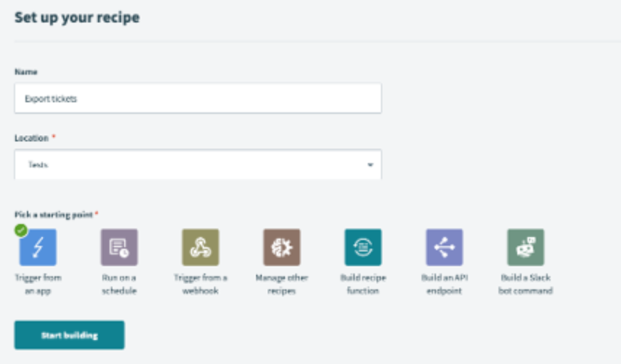Click the arrow in the Location field
The height and width of the screenshot is (364, 621).
click(370, 165)
